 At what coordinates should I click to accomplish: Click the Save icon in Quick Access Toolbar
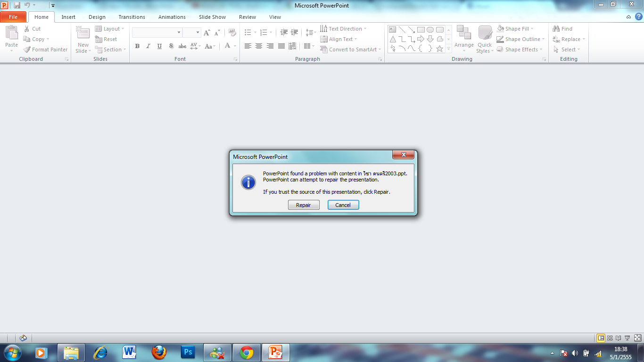pyautogui.click(x=17, y=5)
